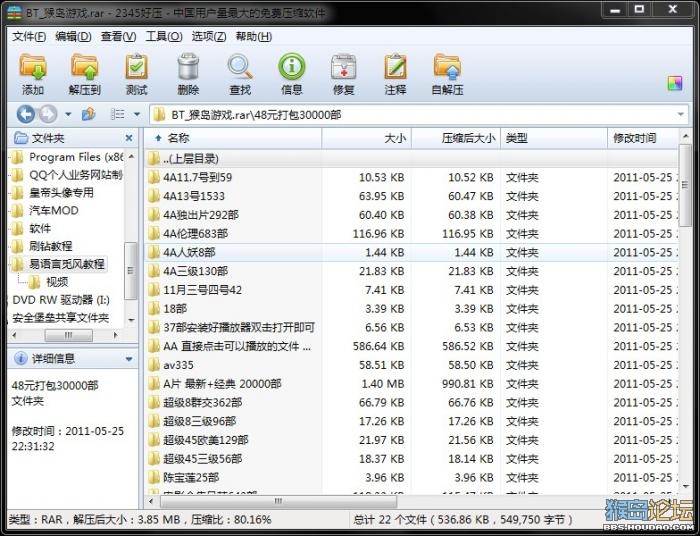Open the 查找 (Find) magnifier tool
Image resolution: width=700 pixels, height=536 pixels.
[x=240, y=74]
